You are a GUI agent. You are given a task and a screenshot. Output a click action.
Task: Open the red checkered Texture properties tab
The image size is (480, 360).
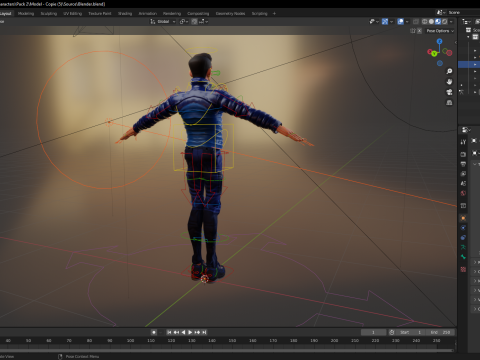[x=463, y=269]
